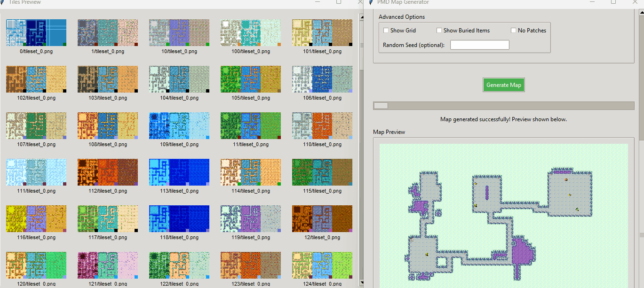Select the 101/tileset_0.png thumbnail

[x=322, y=32]
